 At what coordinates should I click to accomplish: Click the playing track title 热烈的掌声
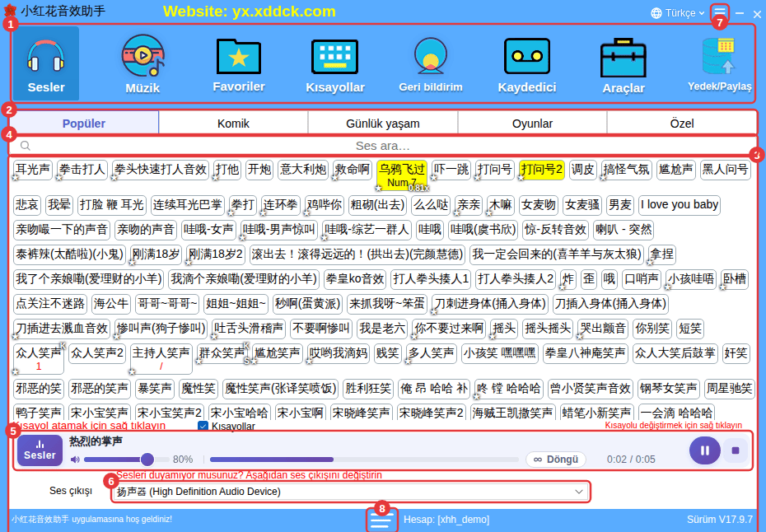pos(96,441)
